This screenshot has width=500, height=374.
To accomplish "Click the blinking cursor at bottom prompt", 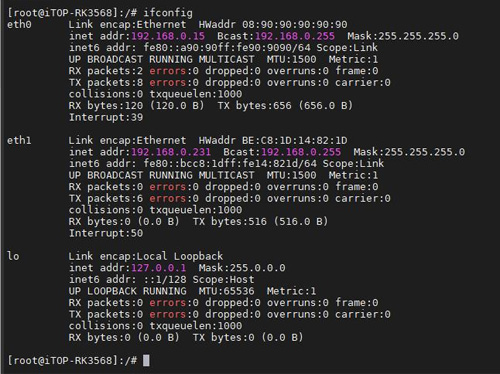I will pyautogui.click(x=146, y=360).
